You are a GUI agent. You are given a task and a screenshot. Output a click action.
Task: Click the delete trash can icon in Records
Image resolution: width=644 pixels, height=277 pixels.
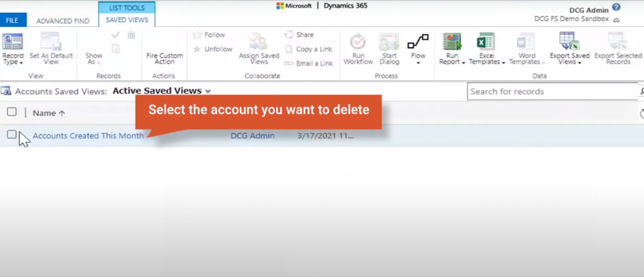(131, 35)
